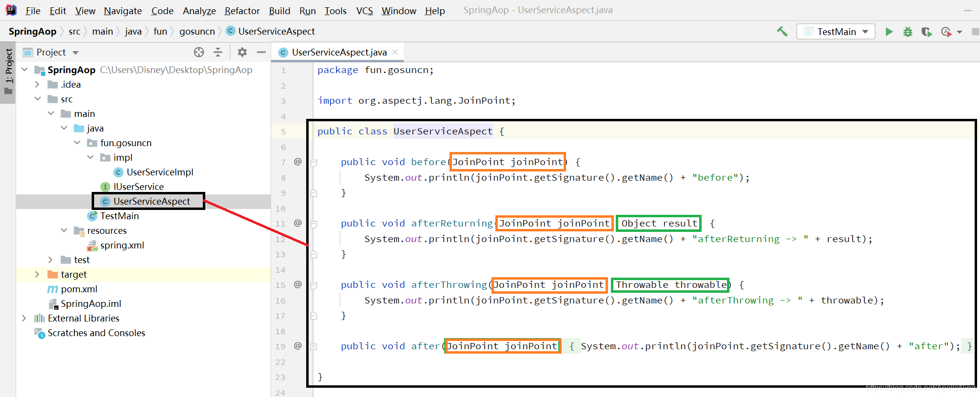Viewport: 980px width, 397px height.
Task: Collapse the fun.gosuncn package
Action: pyautogui.click(x=77, y=143)
